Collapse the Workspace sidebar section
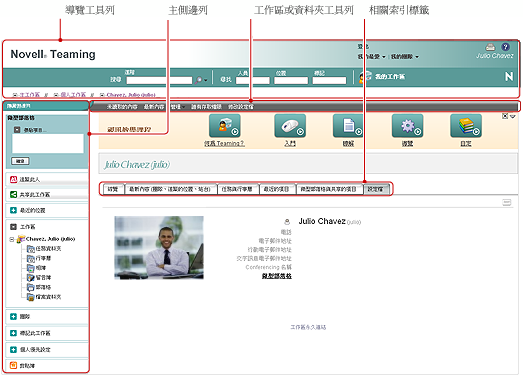523x375 pixels. [x=13, y=227]
